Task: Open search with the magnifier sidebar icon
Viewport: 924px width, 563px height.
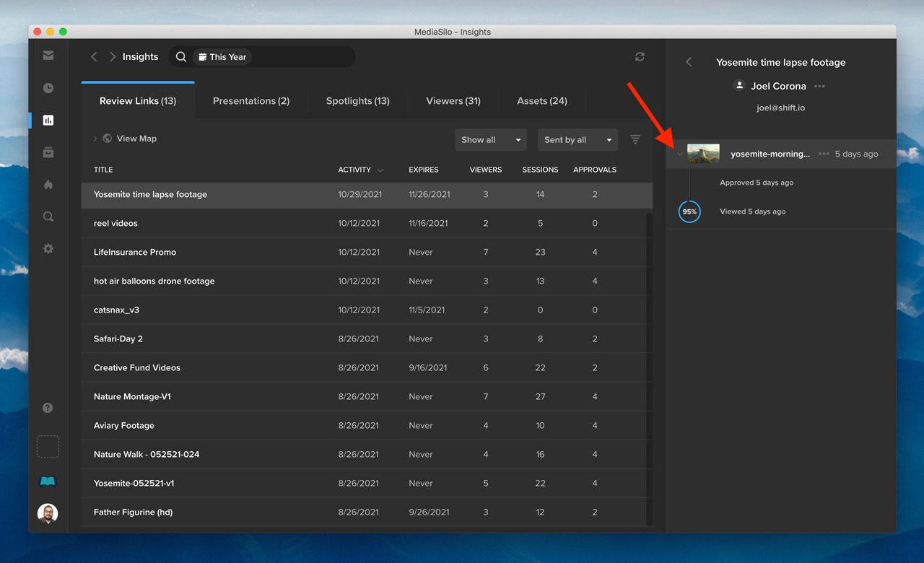Action: [x=48, y=216]
